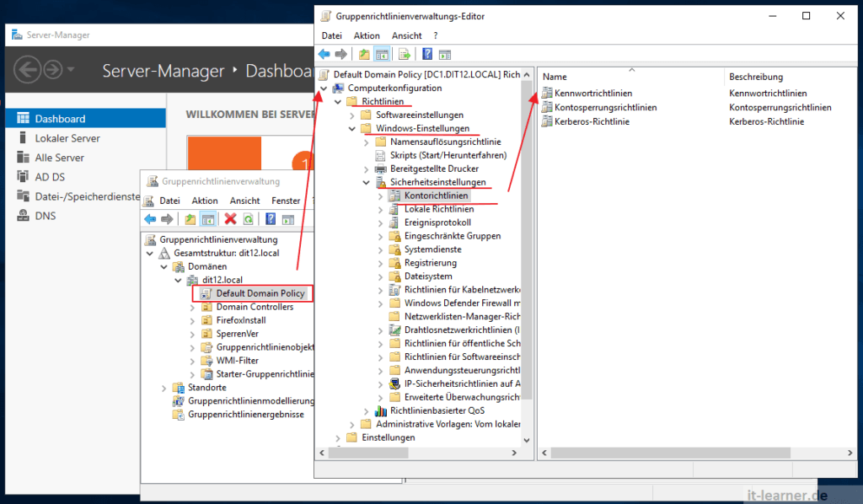Open the Export list icon in the editor toolbar

403,54
